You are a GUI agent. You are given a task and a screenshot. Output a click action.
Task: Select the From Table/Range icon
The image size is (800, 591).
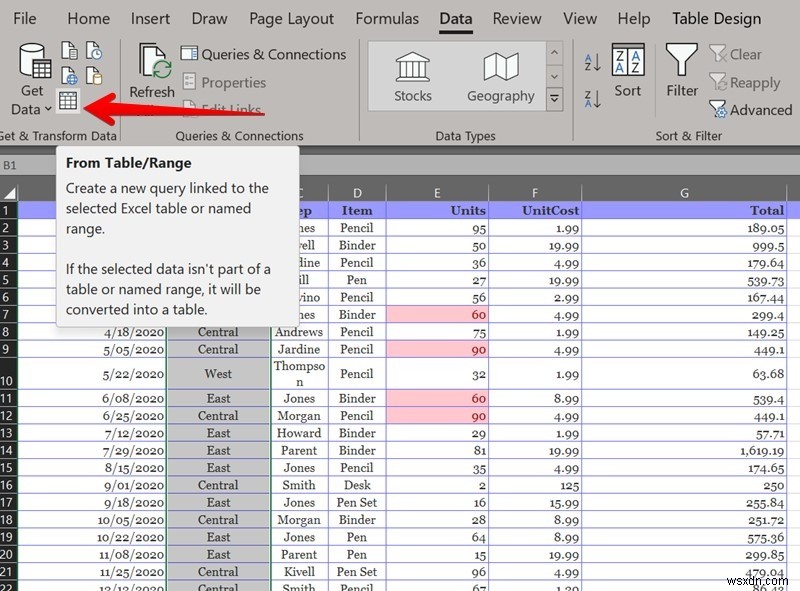(x=68, y=101)
